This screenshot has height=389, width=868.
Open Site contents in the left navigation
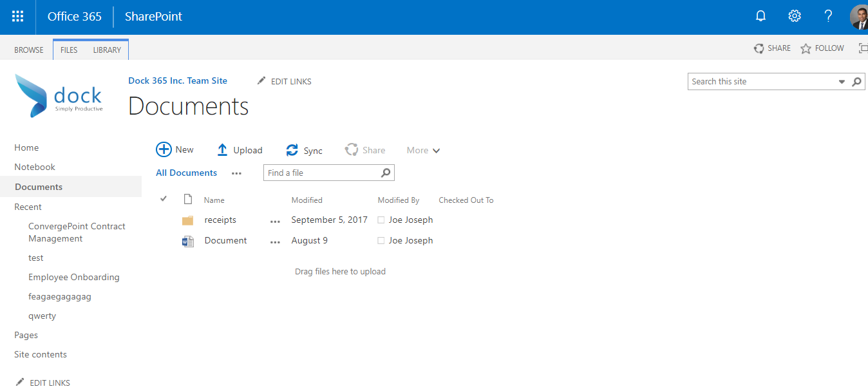point(41,354)
